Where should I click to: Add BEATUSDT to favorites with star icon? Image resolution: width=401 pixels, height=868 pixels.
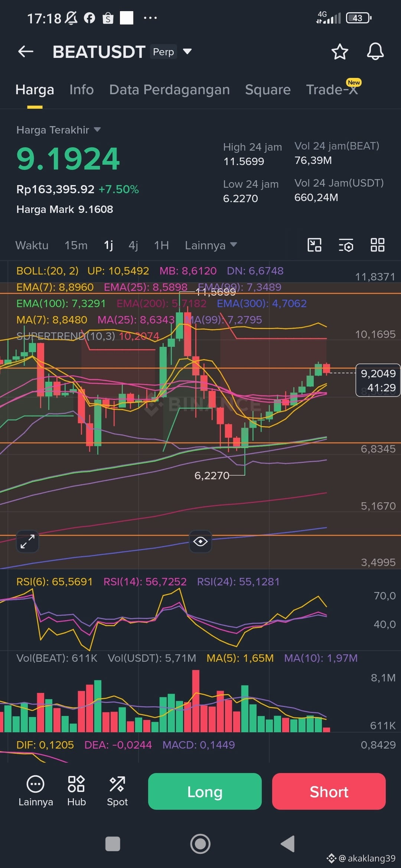[340, 52]
